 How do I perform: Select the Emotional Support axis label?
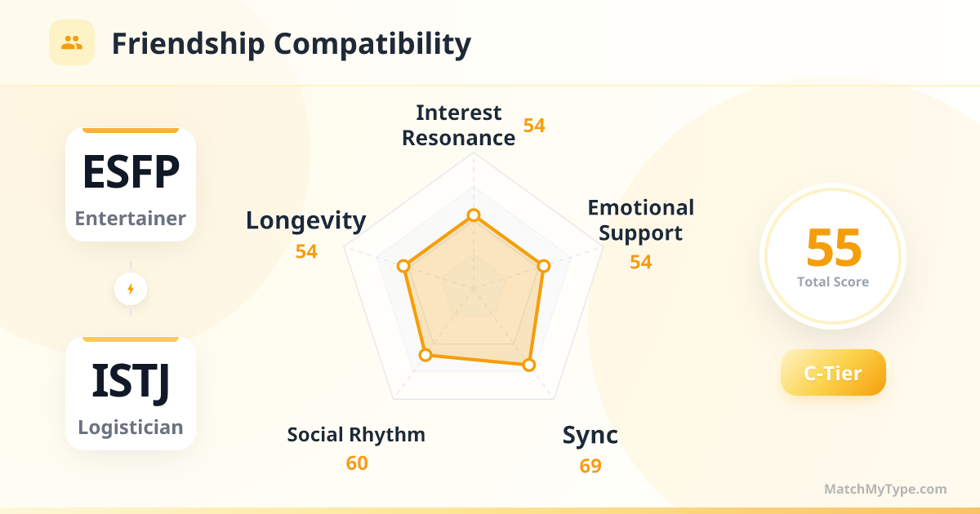tap(640, 220)
